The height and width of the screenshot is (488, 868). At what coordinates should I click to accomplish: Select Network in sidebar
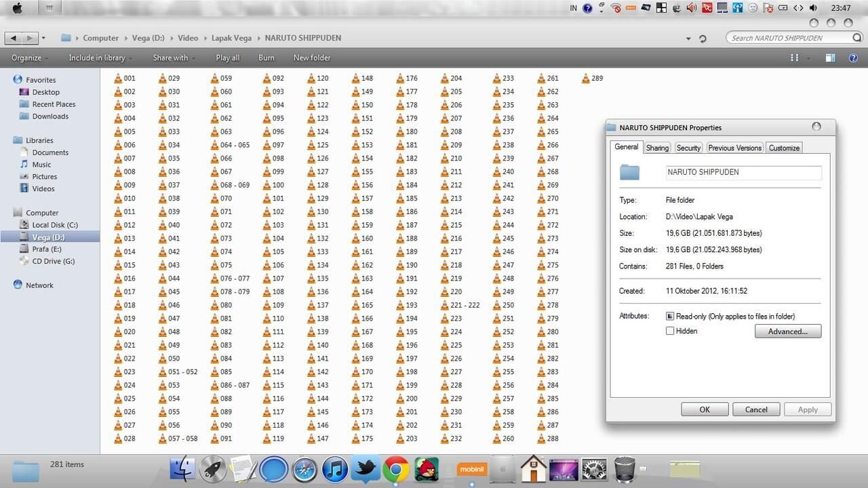[x=39, y=285]
